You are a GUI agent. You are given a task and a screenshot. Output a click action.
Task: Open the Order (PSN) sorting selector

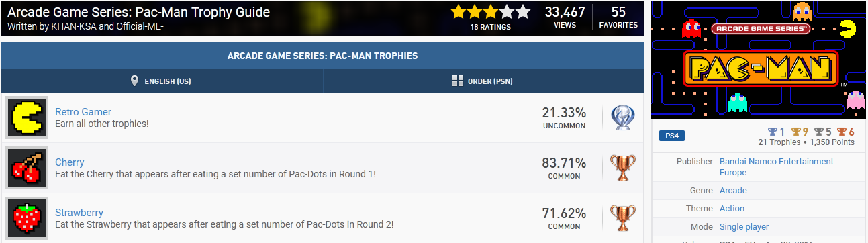tap(484, 81)
